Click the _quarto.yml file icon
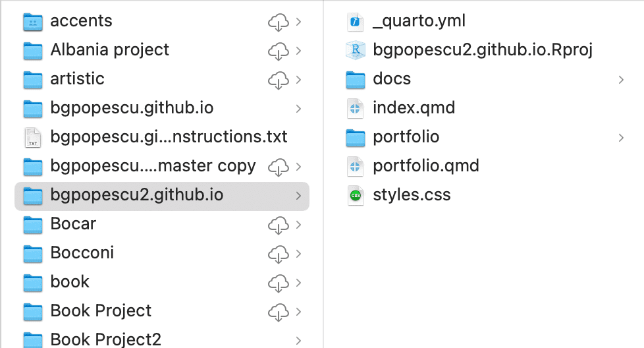This screenshot has width=644, height=348. [356, 21]
